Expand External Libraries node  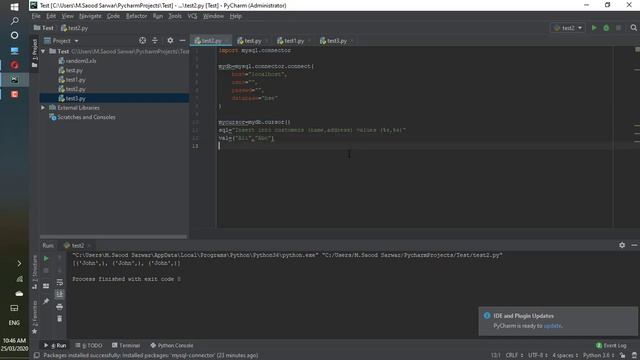[x=43, y=108]
